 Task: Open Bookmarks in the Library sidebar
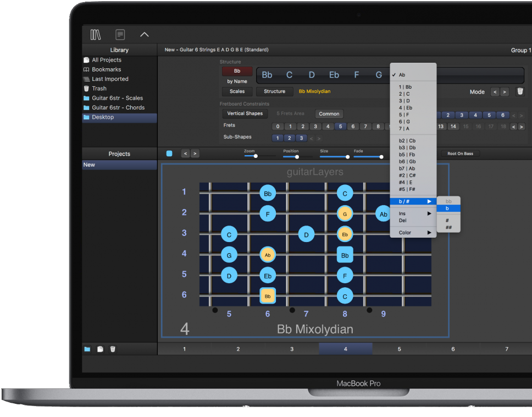(106, 70)
